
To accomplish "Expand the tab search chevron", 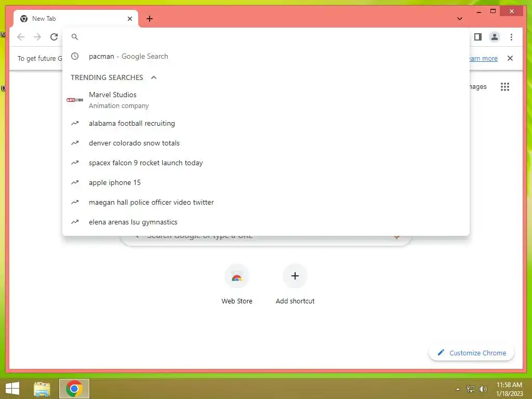I will tap(460, 19).
